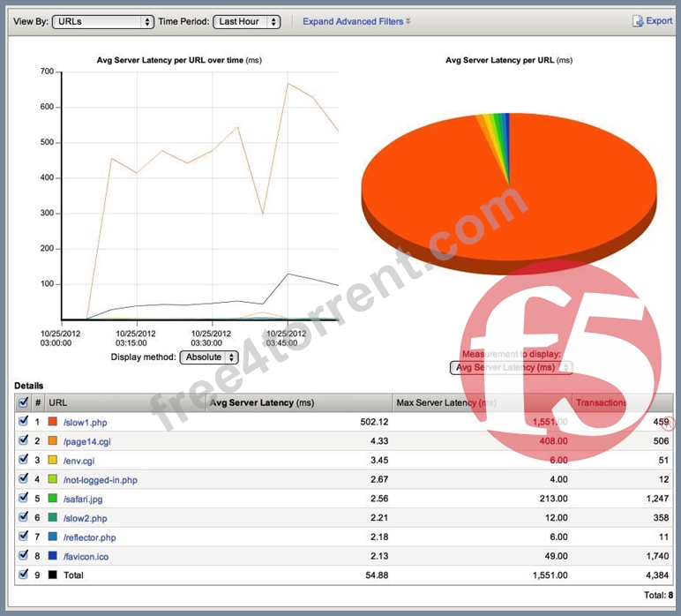The height and width of the screenshot is (616, 681).
Task: Open the /reflector.php URL link
Action: (89, 537)
